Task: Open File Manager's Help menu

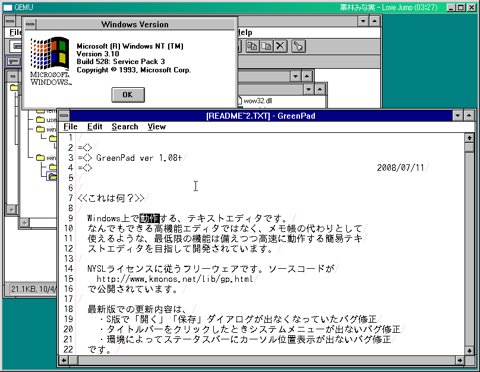Action: tap(245, 32)
